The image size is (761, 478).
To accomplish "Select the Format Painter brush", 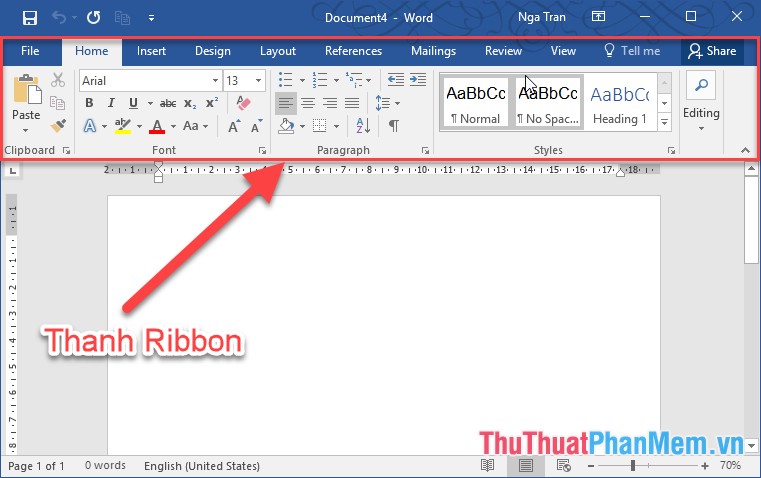I will (58, 126).
